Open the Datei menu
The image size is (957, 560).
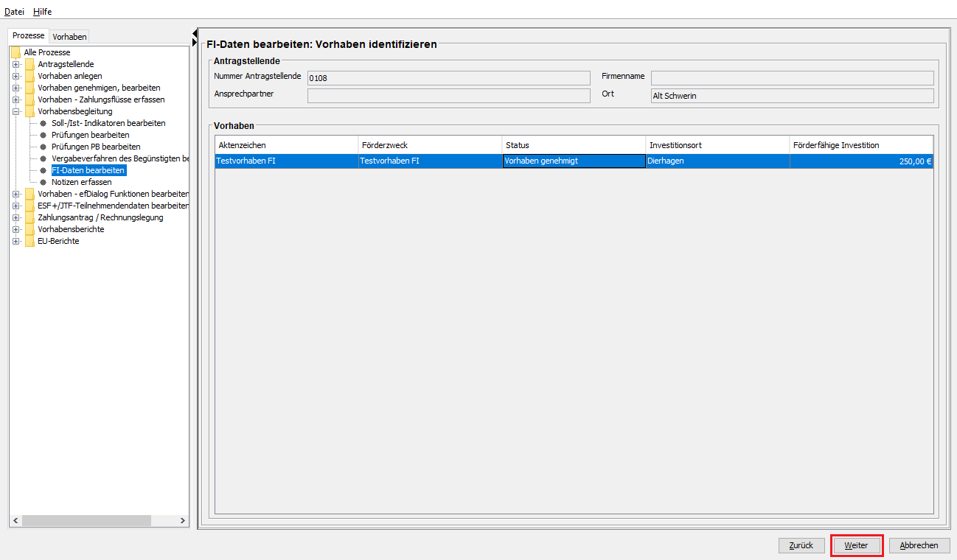(14, 12)
